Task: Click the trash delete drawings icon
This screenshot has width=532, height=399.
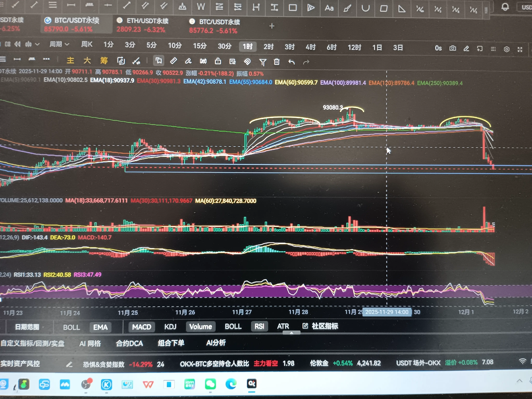Action: [277, 62]
